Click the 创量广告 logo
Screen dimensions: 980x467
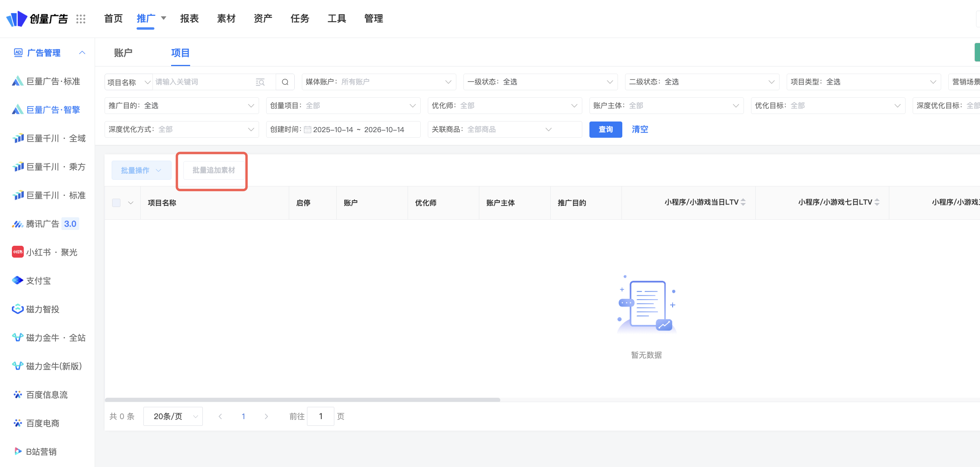37,19
